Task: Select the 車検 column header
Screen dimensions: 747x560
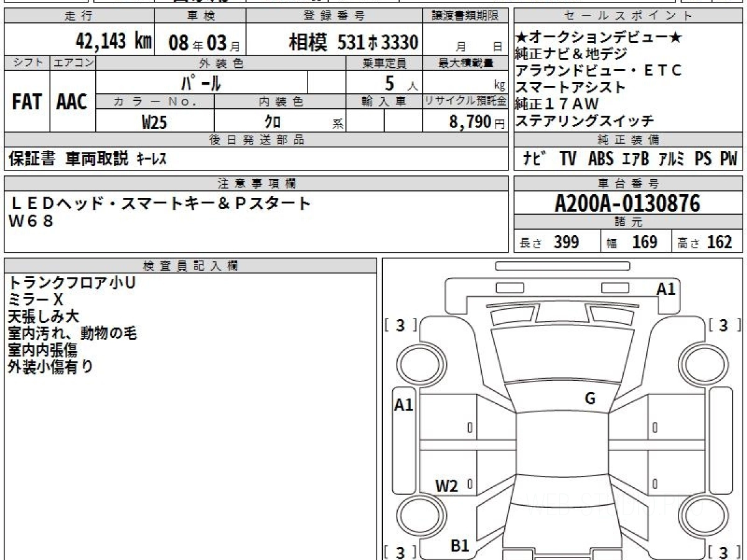Action: tap(200, 16)
